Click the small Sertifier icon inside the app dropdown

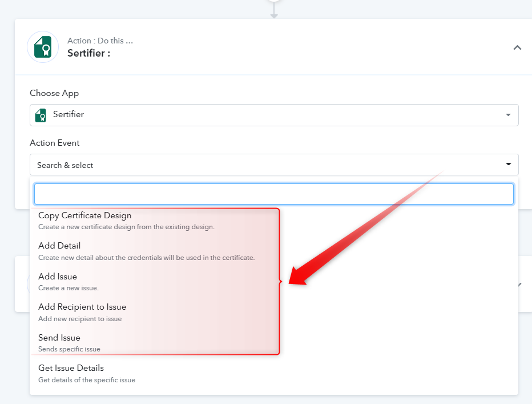[x=41, y=115]
